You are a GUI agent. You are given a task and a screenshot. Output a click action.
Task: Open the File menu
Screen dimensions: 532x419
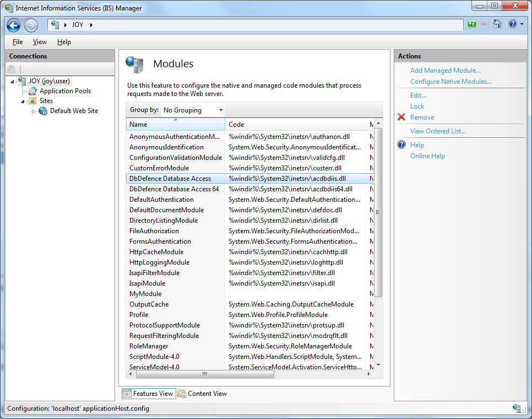(x=18, y=42)
